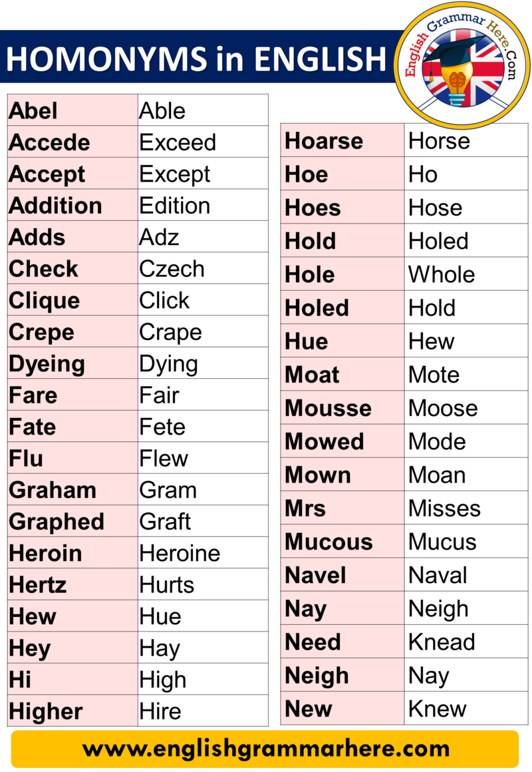
Task: Select the Heroine cell
Action: pyautogui.click(x=203, y=553)
